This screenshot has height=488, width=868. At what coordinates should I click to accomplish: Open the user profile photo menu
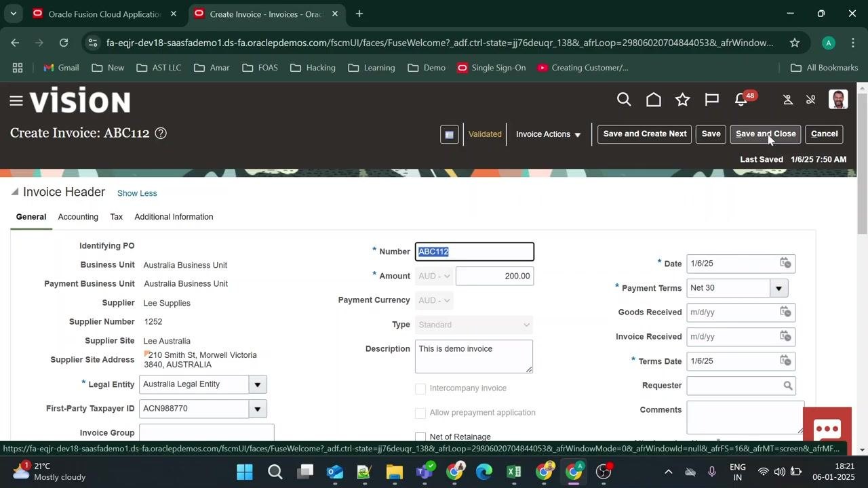(839, 100)
